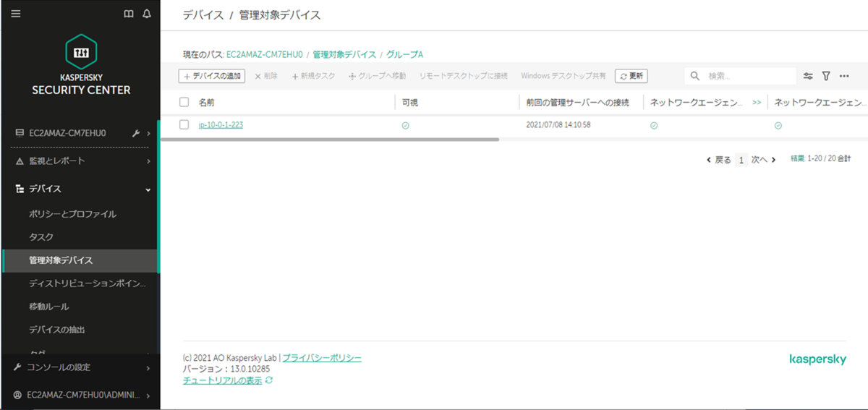Click the refresh icon beside tutorial link
868x410 pixels.
(x=269, y=380)
